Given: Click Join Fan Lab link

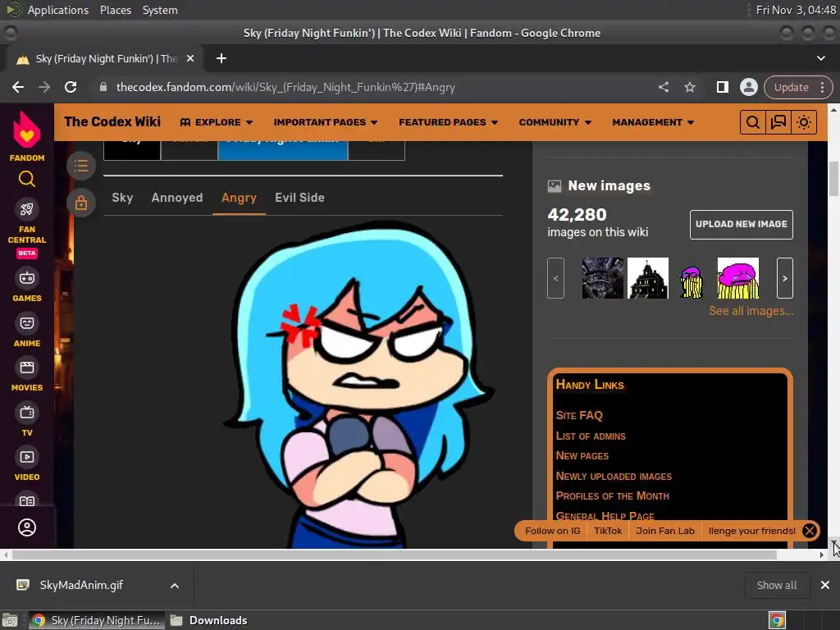Looking at the screenshot, I should [x=664, y=531].
